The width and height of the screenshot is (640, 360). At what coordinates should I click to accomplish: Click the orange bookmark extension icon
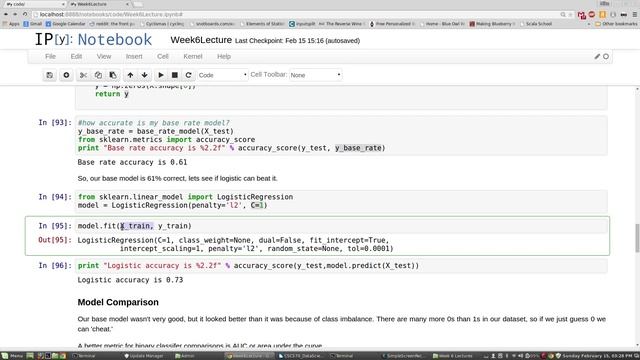(x=602, y=14)
